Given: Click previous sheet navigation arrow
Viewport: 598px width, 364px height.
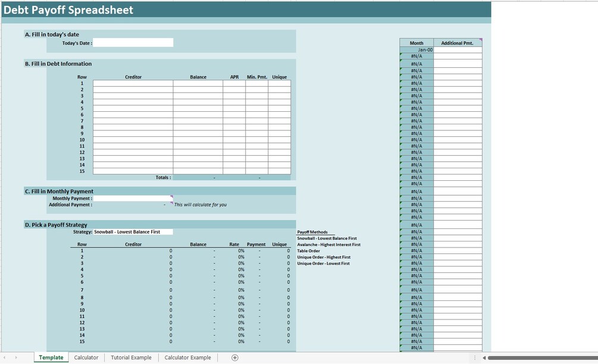Looking at the screenshot, I should (5, 357).
